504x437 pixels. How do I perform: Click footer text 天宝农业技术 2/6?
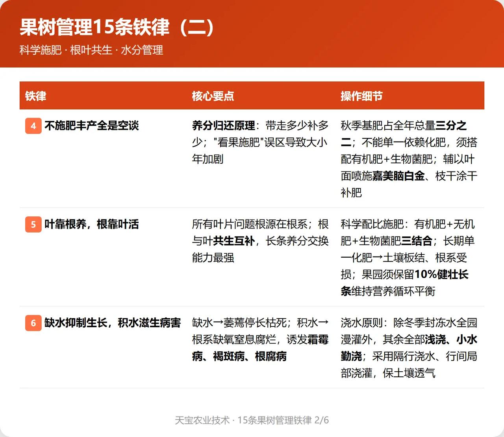click(252, 420)
